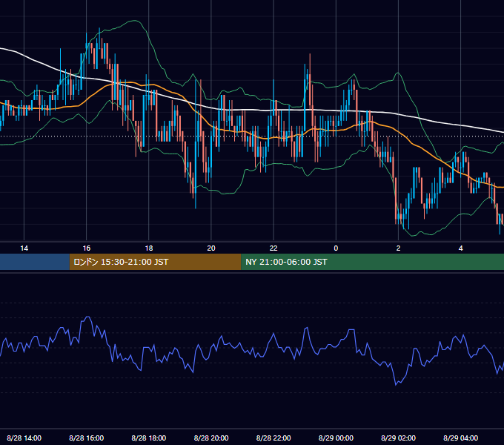Click the NY 21:00-06:00 JST session bar
The image size is (504, 445).
pyautogui.click(x=373, y=262)
